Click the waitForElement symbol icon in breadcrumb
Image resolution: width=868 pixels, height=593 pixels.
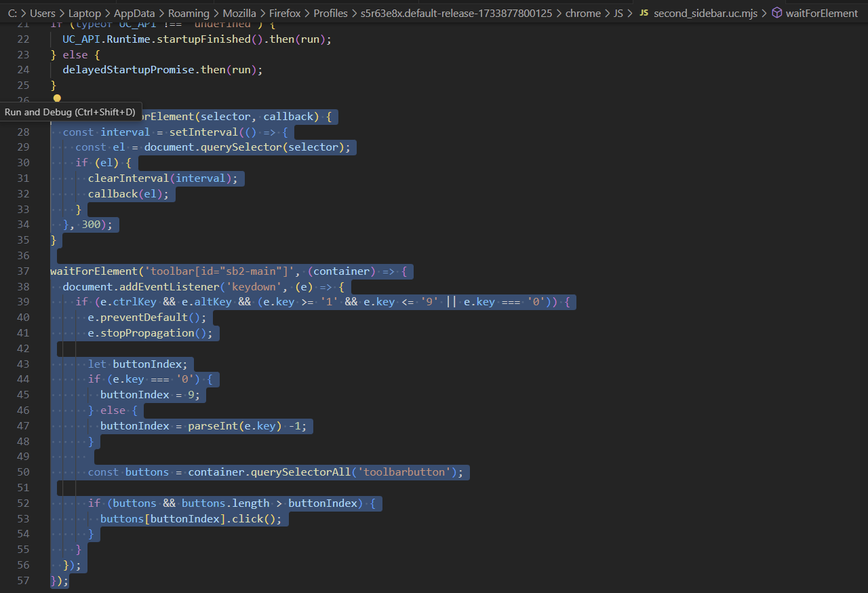tap(777, 13)
